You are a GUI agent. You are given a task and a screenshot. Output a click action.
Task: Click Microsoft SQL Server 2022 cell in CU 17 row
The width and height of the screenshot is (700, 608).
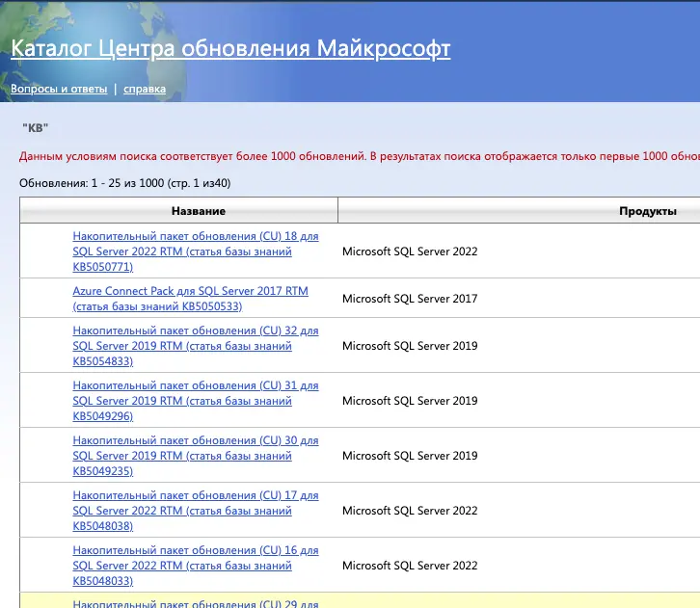410,511
